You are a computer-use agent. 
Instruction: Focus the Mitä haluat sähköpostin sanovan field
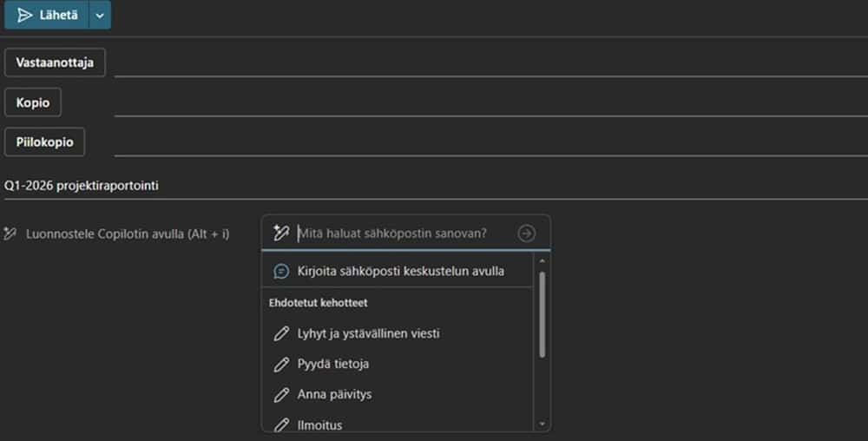405,233
